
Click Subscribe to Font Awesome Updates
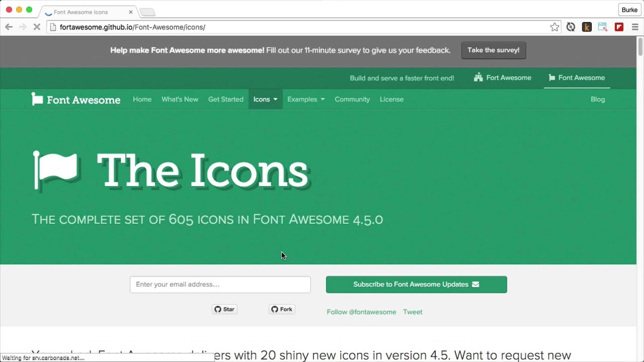point(417,285)
